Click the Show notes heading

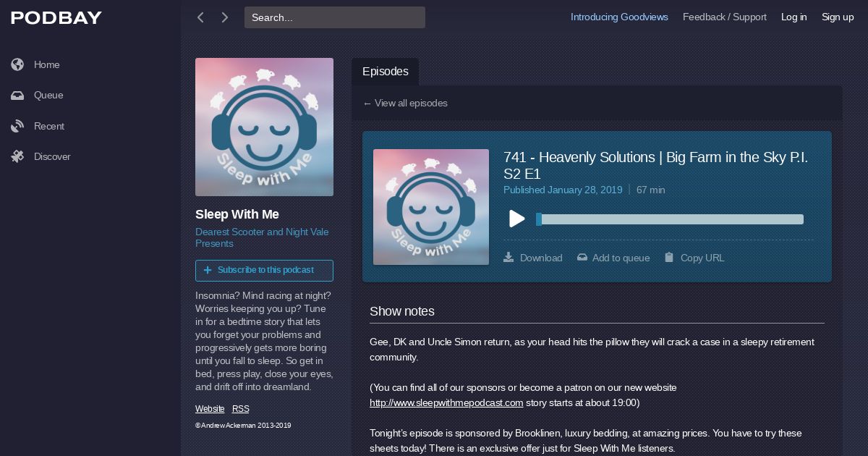(402, 311)
